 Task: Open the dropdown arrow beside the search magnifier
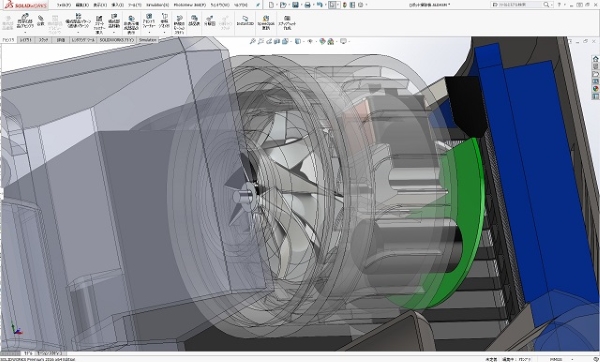point(551,5)
